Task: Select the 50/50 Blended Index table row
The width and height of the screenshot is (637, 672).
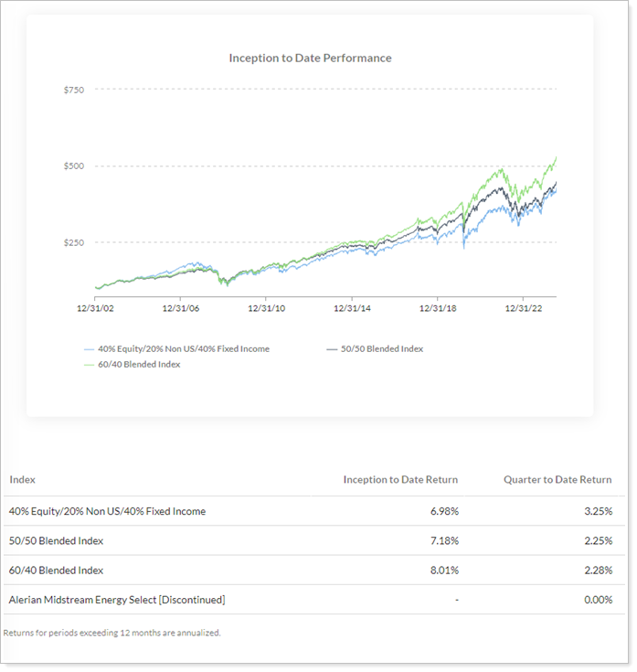Action: click(56, 540)
